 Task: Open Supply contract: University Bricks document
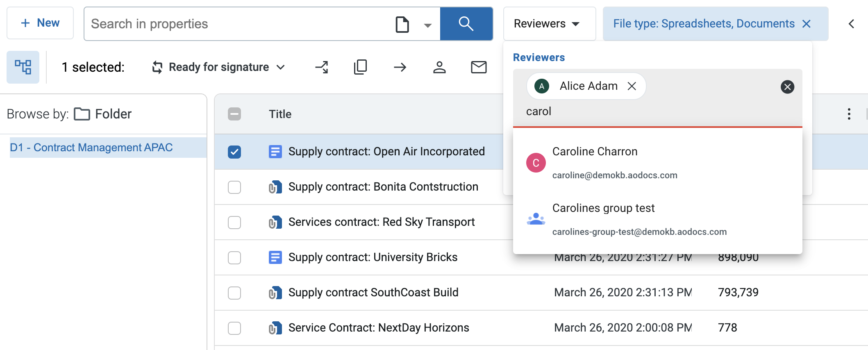tap(373, 257)
